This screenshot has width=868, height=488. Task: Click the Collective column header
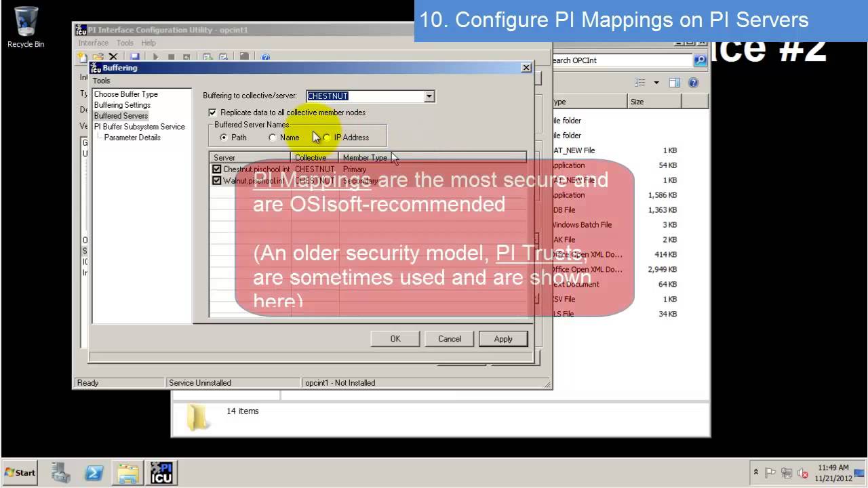tap(315, 158)
